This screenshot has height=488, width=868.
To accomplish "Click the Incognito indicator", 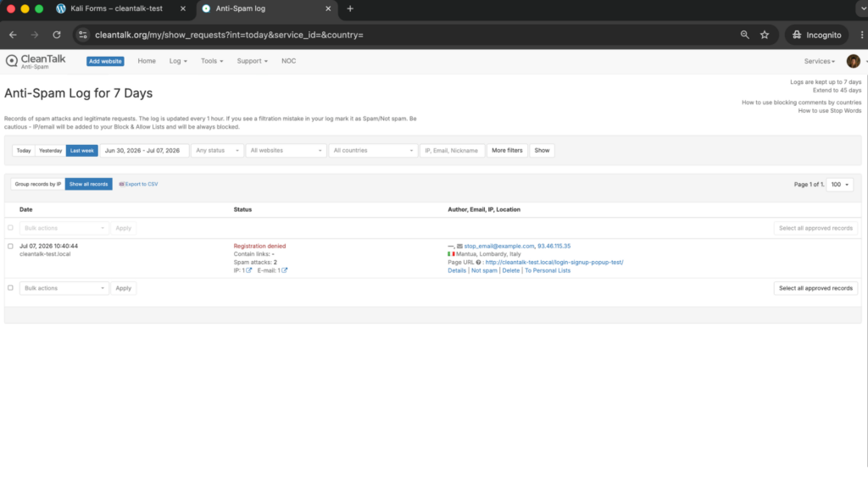I will pyautogui.click(x=816, y=35).
